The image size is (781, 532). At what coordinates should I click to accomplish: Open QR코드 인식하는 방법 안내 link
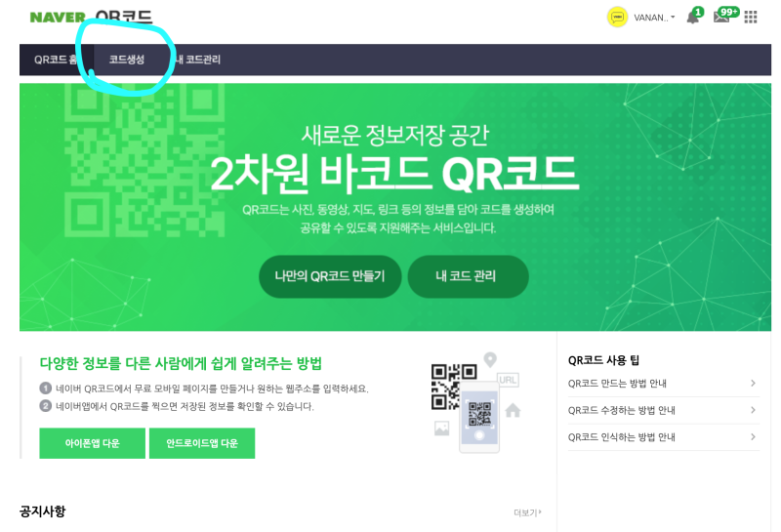point(621,437)
